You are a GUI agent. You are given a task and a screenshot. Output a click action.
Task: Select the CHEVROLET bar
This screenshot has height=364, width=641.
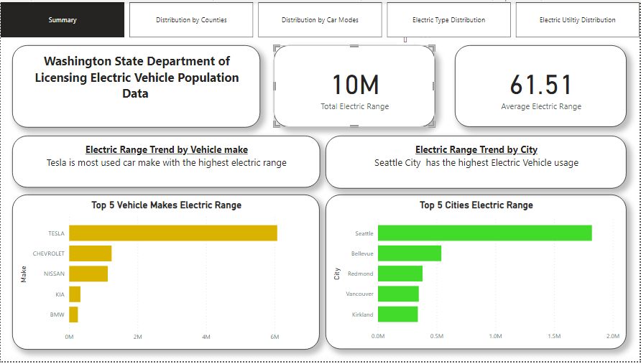(90, 253)
